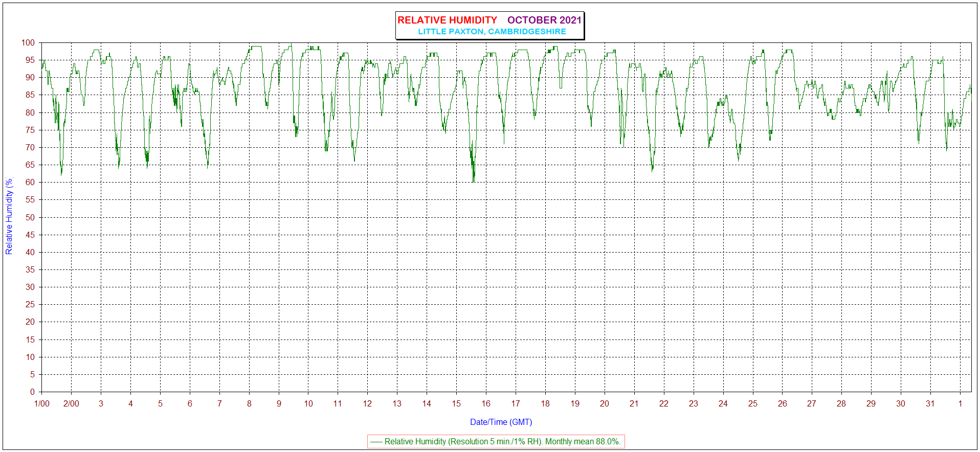This screenshot has height=452, width=980.
Task: Click the x-axis date label 22
Action: pos(663,403)
